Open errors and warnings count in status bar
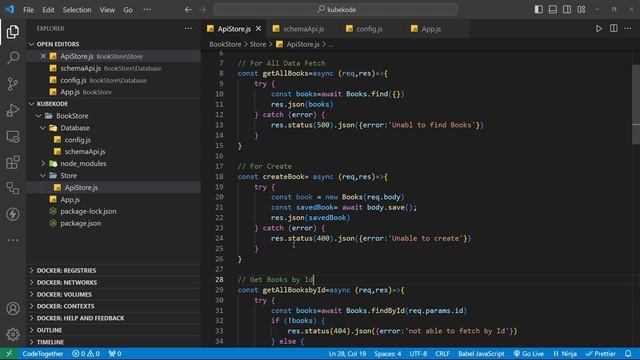This screenshot has width=640, height=360. [x=86, y=353]
